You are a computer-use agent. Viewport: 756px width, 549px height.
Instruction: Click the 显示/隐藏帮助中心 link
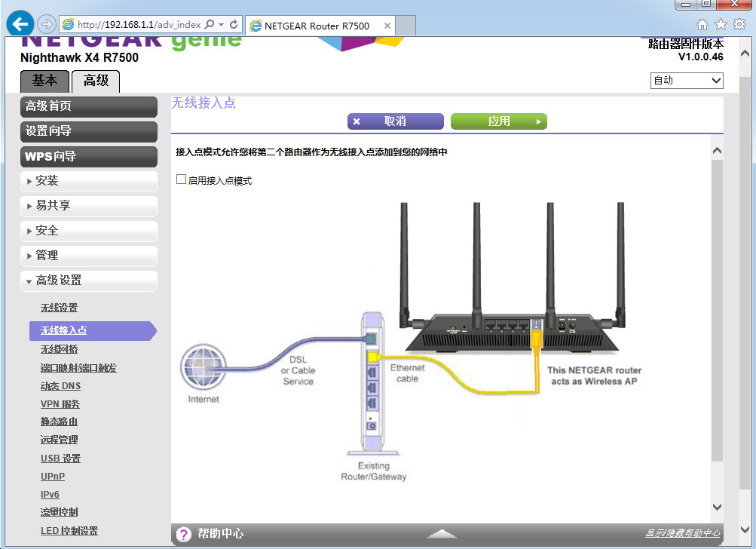click(x=682, y=533)
